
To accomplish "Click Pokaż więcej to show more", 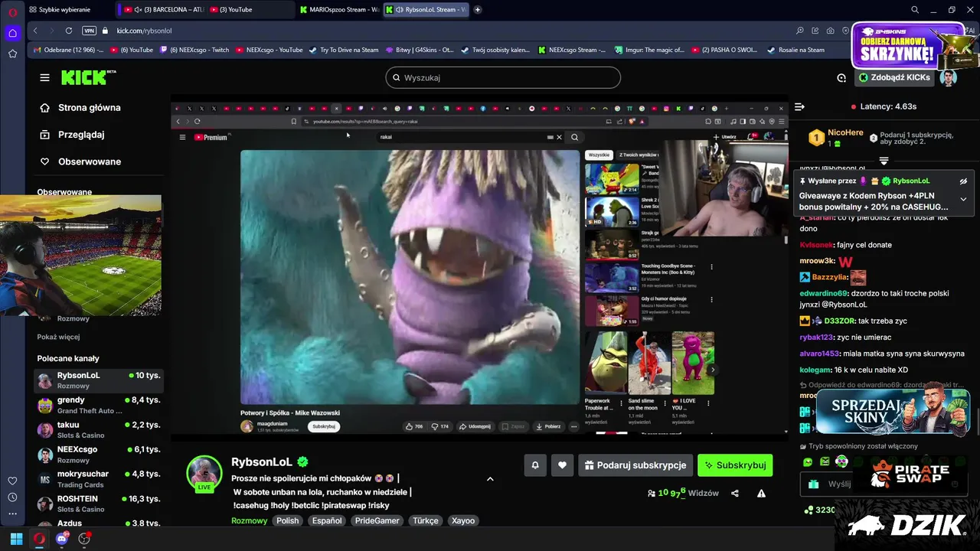I will (58, 337).
